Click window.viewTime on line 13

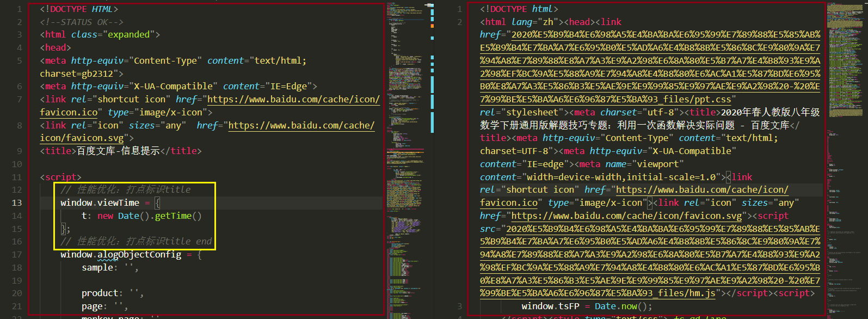tap(100, 203)
